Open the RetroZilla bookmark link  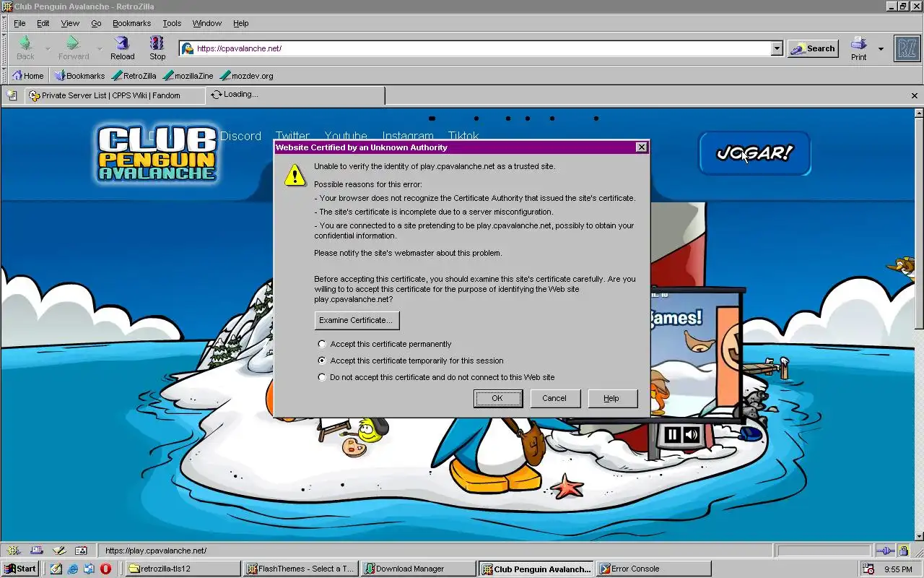tap(134, 76)
